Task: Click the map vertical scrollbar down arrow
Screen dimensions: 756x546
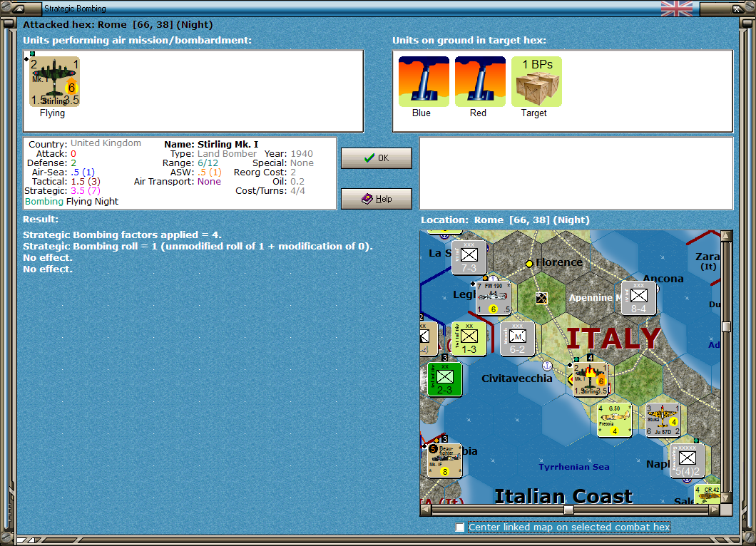Action: pyautogui.click(x=726, y=498)
